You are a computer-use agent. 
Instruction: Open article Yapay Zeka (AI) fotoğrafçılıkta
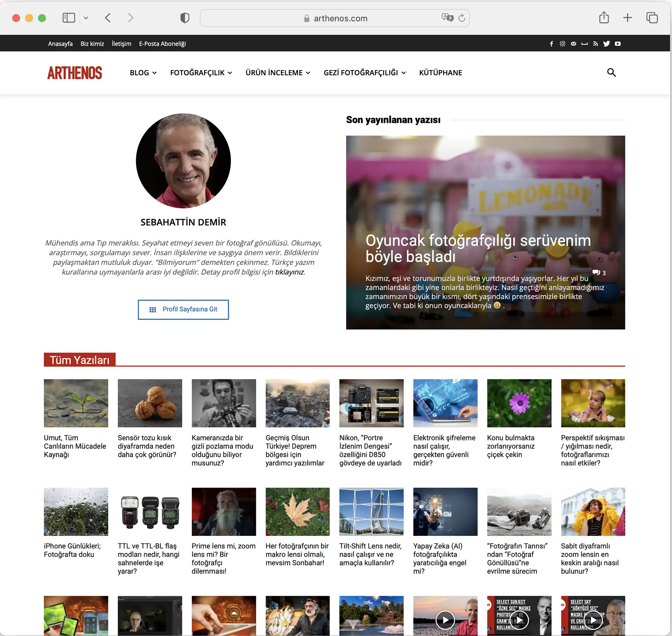[440, 558]
